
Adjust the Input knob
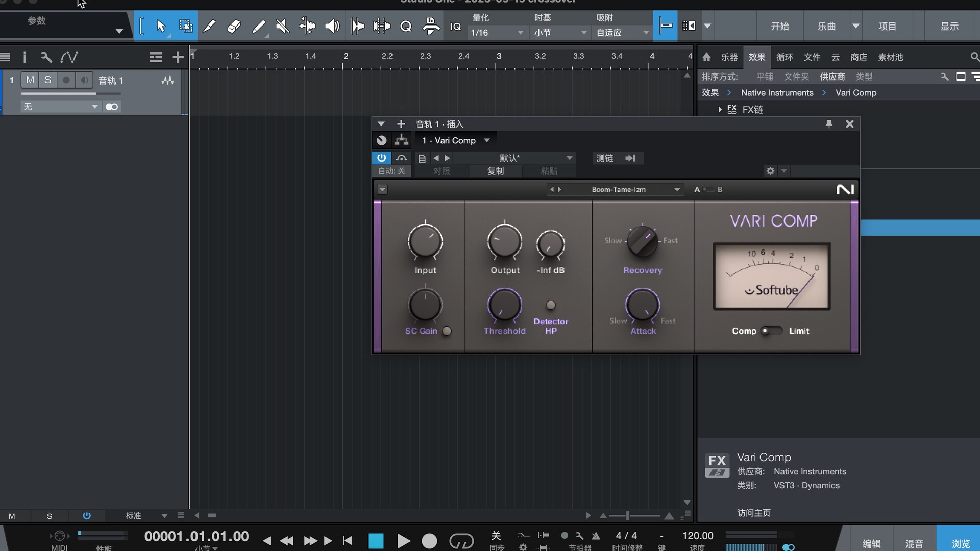425,241
